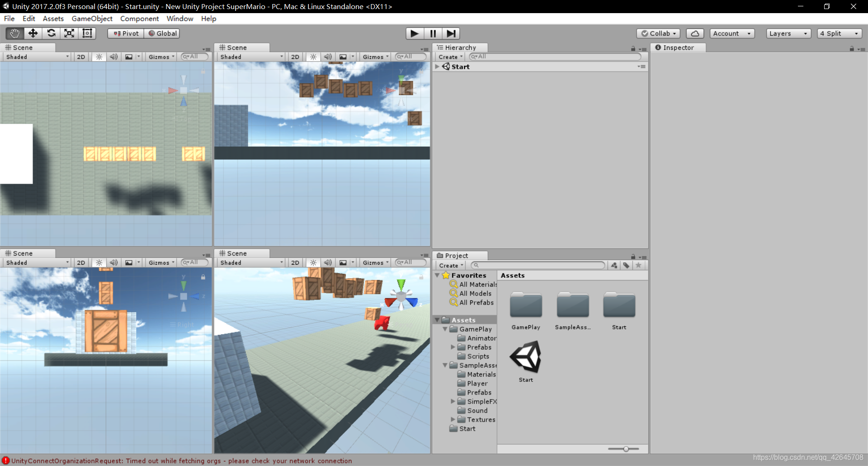Select All Materials favorite

(473, 284)
